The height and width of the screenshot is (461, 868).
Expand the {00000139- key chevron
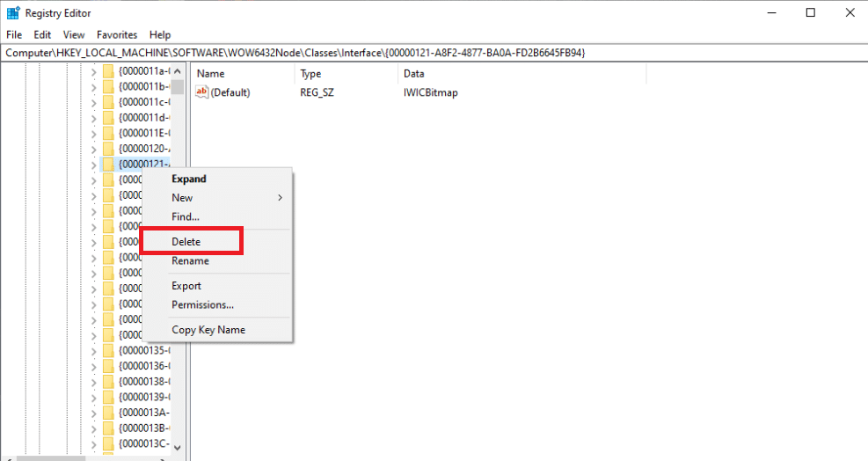(x=93, y=398)
